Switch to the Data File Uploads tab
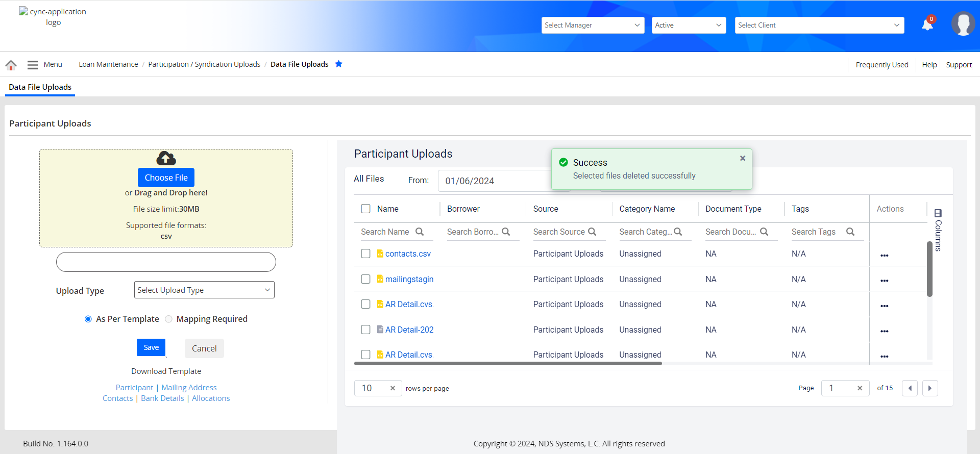This screenshot has height=454, width=980. pyautogui.click(x=40, y=87)
